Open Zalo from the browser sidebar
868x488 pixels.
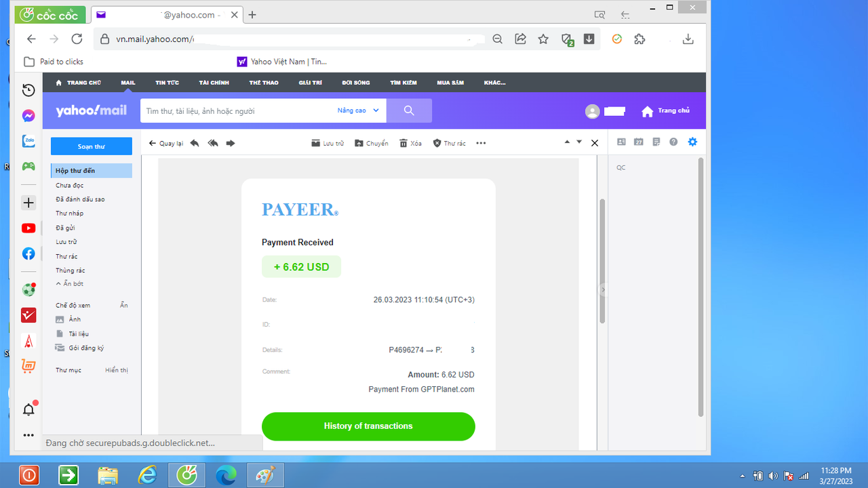[28, 141]
